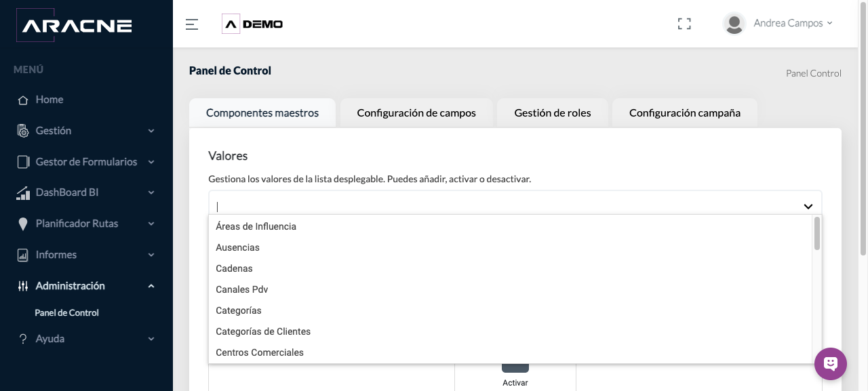
Task: Expand the Gestor de Formularios chevron
Action: 151,162
